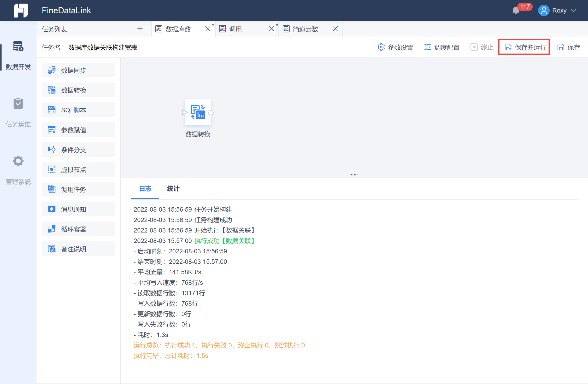Click the 任务名 input field

pos(118,47)
